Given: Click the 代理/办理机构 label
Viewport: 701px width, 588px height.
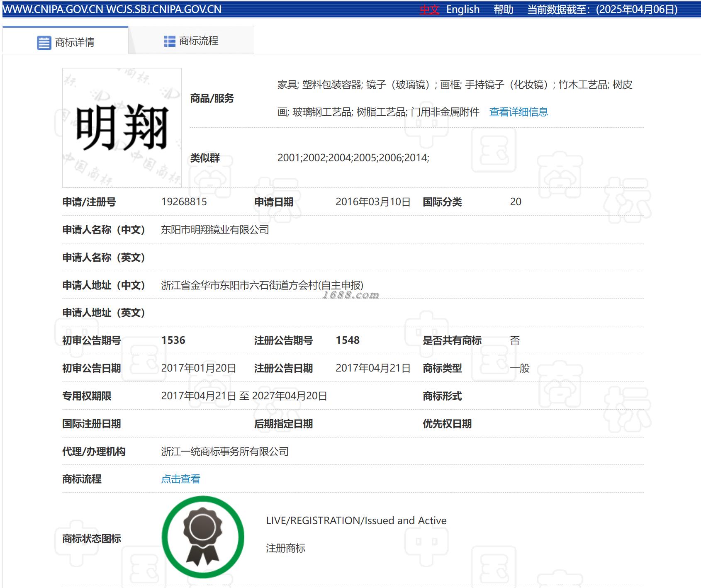Looking at the screenshot, I should click(x=94, y=452).
